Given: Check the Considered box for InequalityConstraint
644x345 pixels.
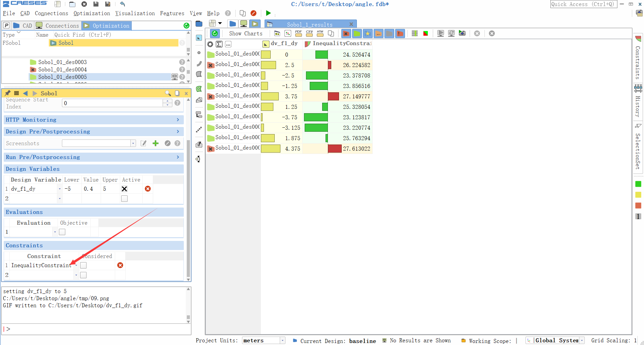Looking at the screenshot, I should (x=83, y=265).
